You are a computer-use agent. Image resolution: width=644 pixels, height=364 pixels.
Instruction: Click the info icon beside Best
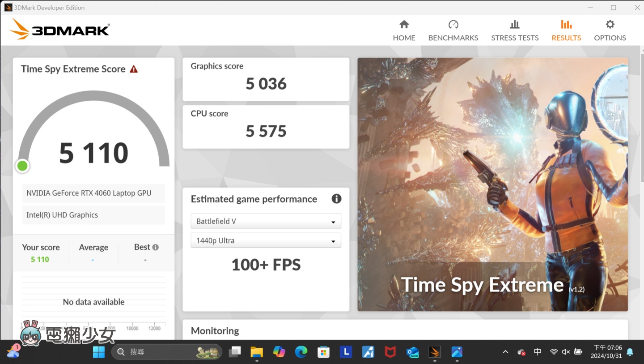pos(155,247)
